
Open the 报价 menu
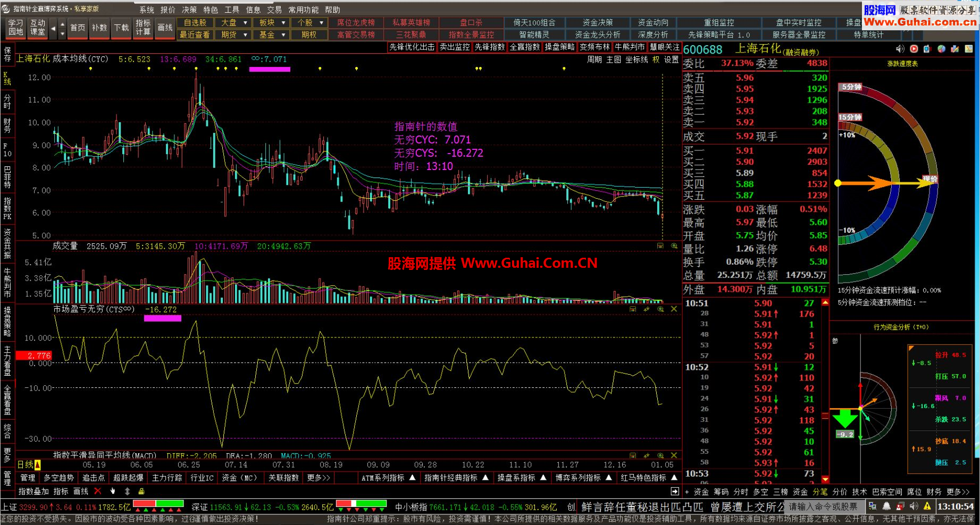[168, 10]
